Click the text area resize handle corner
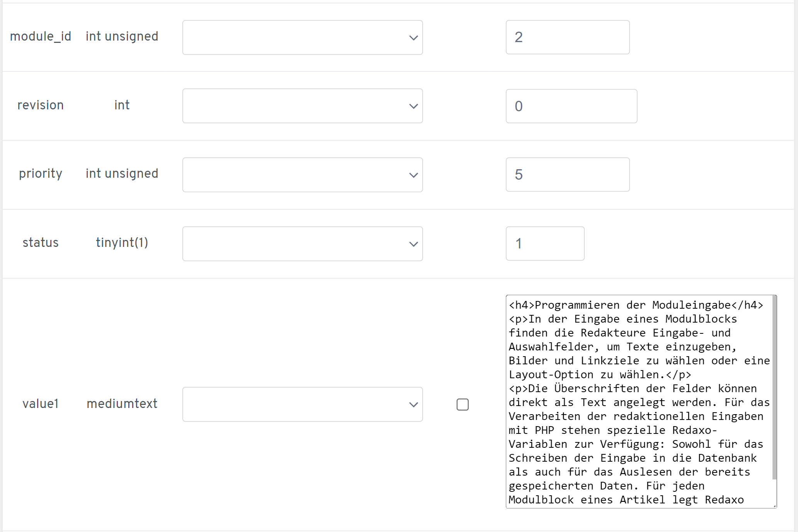 [x=774, y=506]
